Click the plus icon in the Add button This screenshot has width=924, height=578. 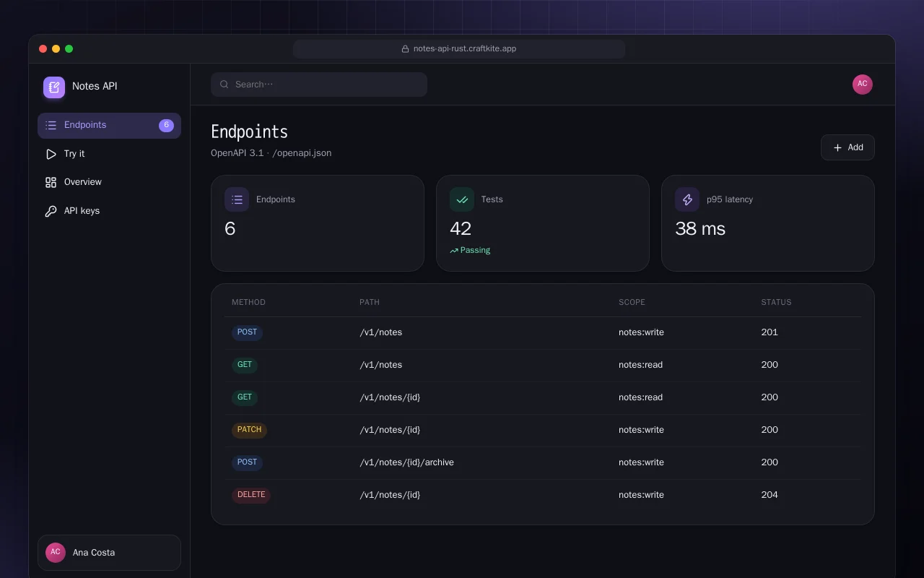837,147
